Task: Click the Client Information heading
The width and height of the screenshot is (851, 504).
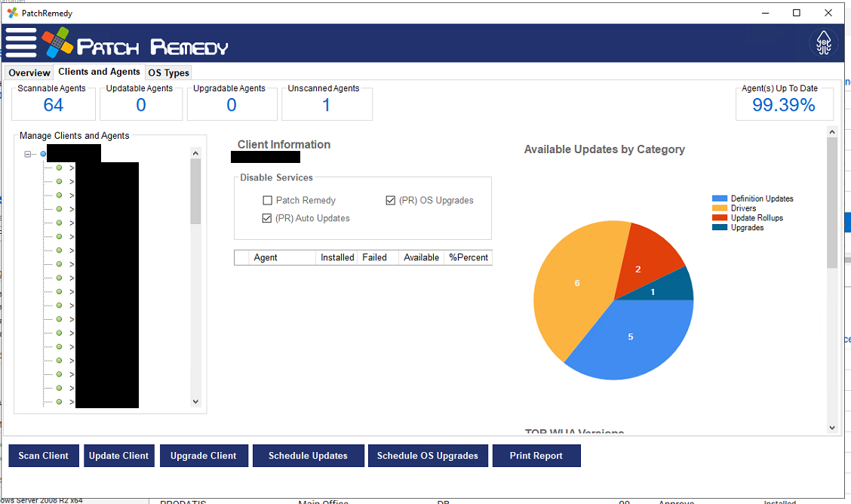Action: pos(284,144)
